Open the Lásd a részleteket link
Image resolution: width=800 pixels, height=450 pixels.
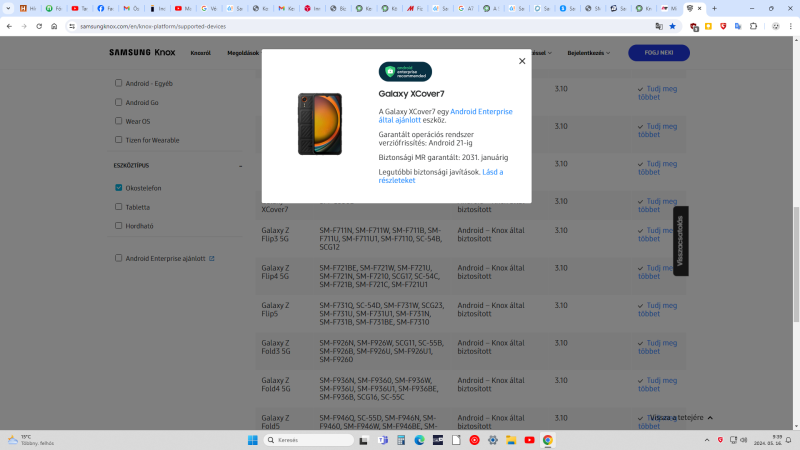(441, 176)
